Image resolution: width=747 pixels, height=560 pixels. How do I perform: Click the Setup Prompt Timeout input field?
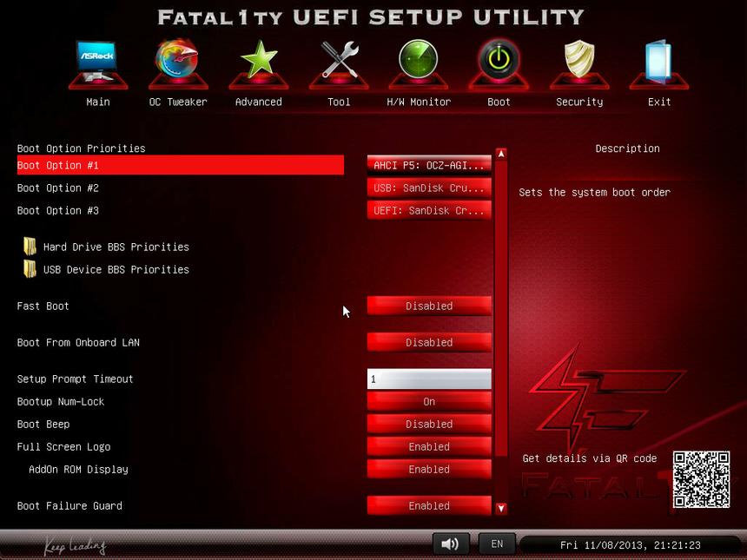pos(429,379)
